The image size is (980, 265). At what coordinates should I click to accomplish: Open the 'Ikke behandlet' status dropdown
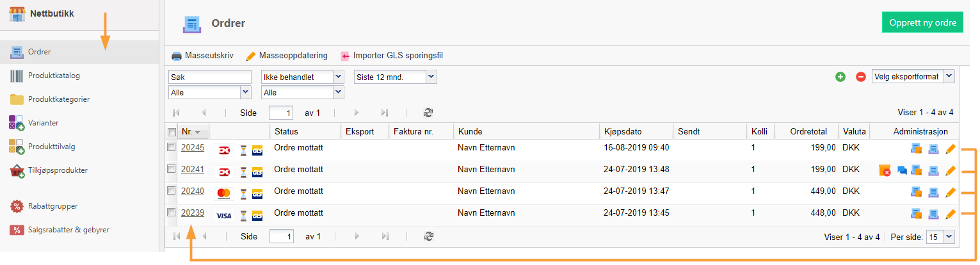point(303,77)
